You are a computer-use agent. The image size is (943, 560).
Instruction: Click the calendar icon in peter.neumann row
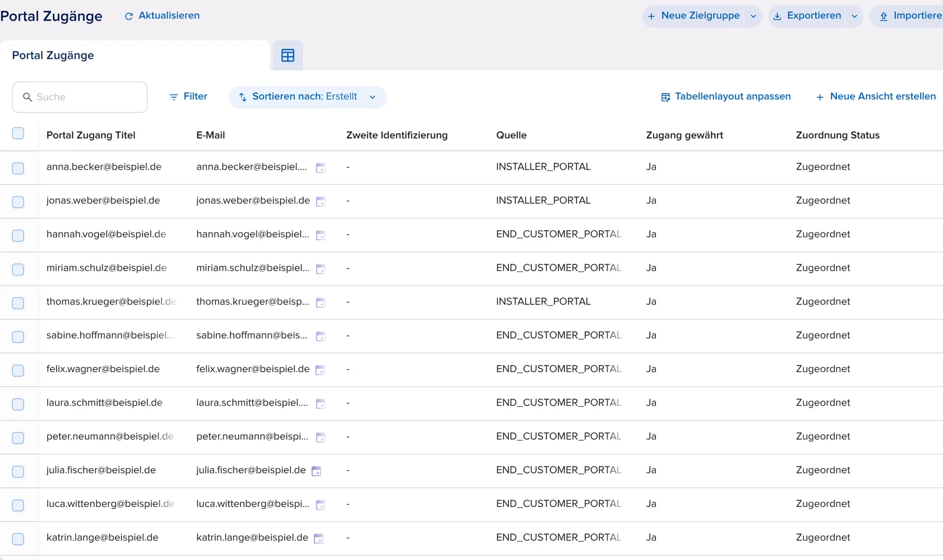[x=321, y=437]
